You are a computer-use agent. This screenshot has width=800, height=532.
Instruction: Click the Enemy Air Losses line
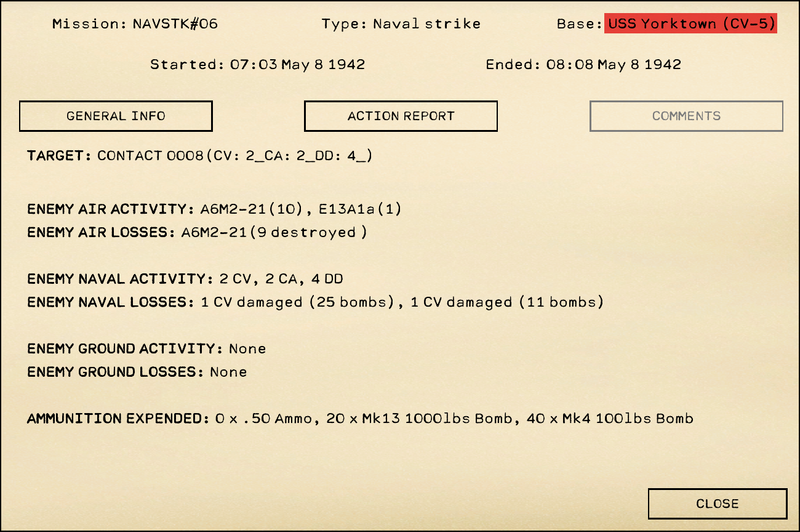[x=197, y=233]
